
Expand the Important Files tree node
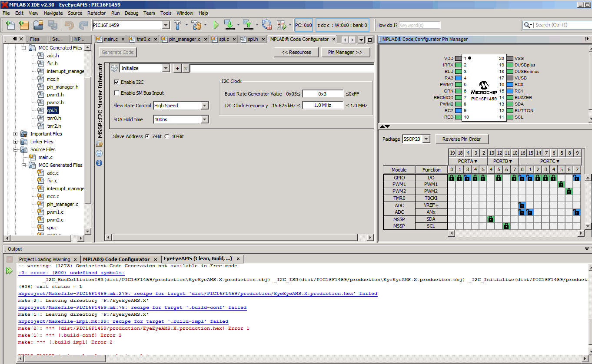[x=16, y=134]
